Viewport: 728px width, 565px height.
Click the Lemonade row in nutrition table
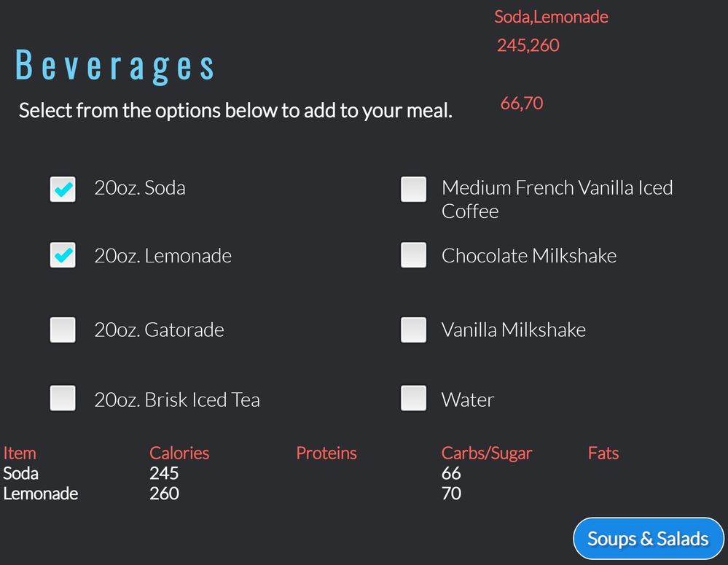pyautogui.click(x=232, y=494)
